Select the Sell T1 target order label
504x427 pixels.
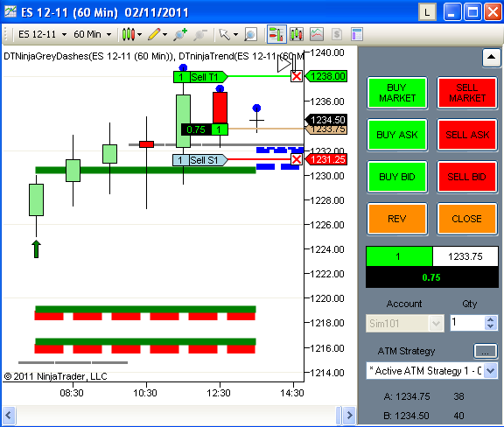coord(200,77)
